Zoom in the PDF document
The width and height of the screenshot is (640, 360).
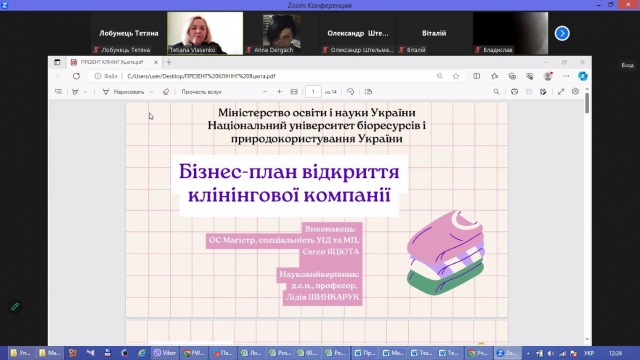point(279,92)
